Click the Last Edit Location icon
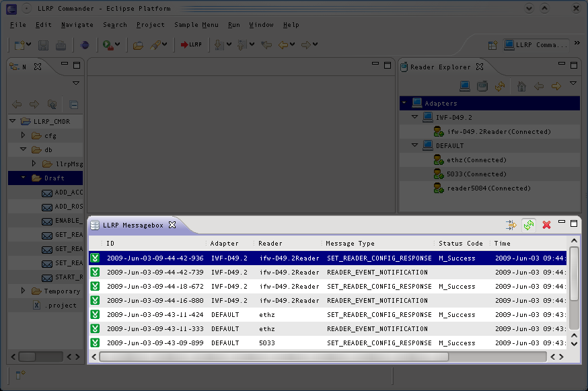 point(266,45)
